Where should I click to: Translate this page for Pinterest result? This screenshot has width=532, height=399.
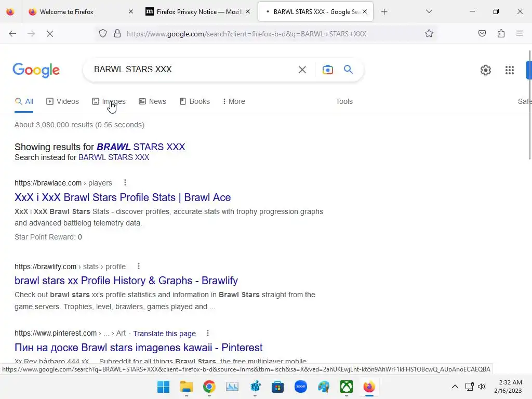(x=164, y=334)
